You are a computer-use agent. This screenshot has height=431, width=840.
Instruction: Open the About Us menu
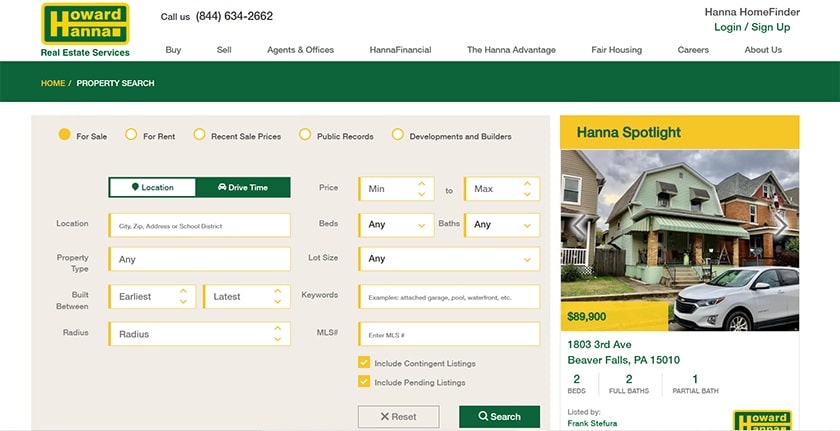coord(763,50)
